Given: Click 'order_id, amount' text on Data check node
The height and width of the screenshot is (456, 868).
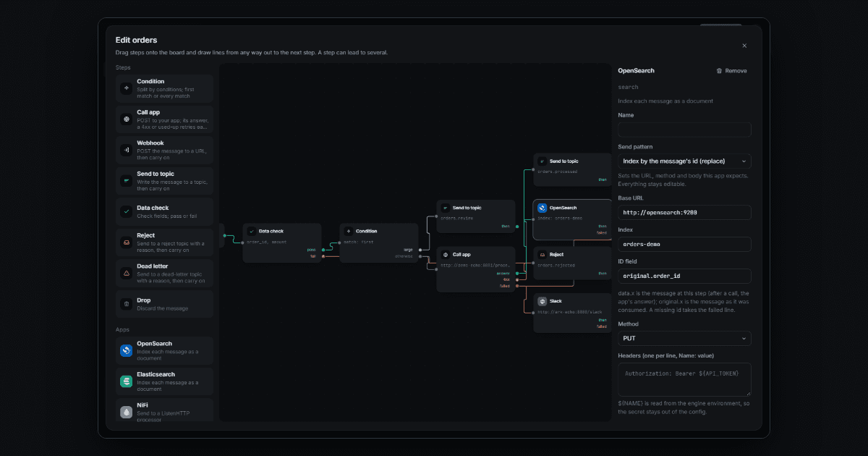Looking at the screenshot, I should pyautogui.click(x=266, y=242).
